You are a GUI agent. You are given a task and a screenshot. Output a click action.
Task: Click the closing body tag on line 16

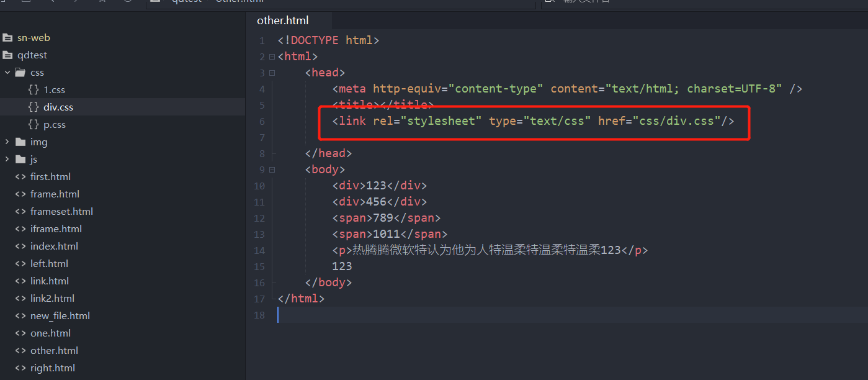[329, 283]
